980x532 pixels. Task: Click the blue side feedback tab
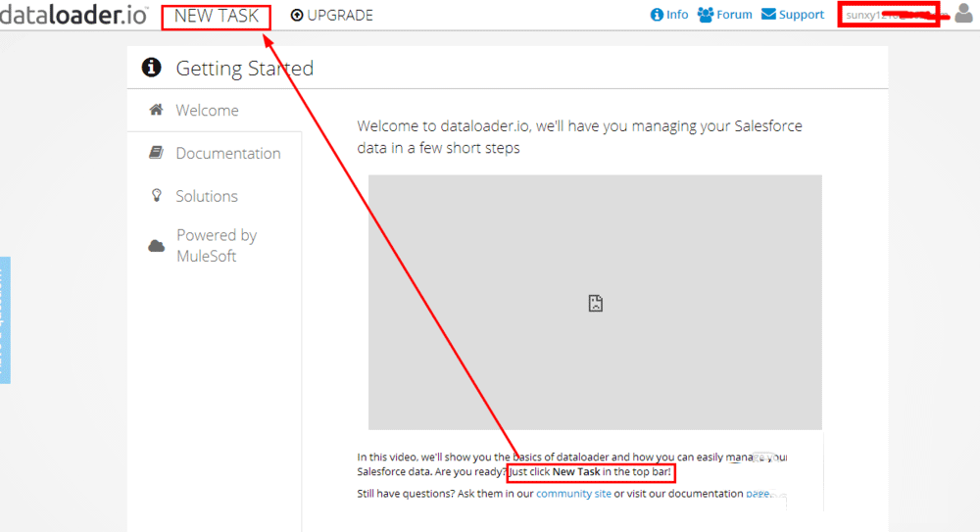click(5, 320)
